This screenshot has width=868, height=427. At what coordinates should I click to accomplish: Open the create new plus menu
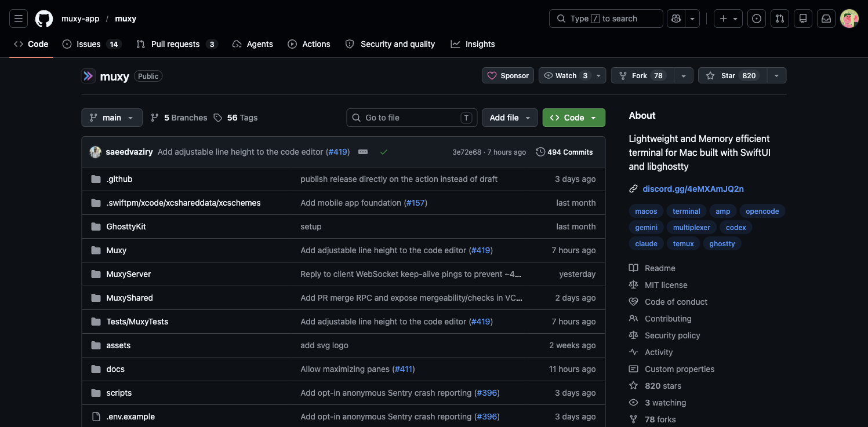click(728, 19)
